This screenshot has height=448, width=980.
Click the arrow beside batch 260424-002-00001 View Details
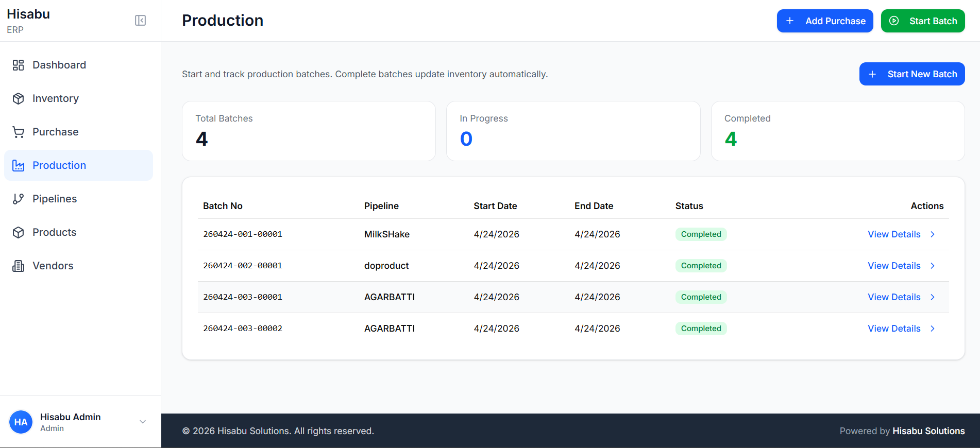click(933, 266)
